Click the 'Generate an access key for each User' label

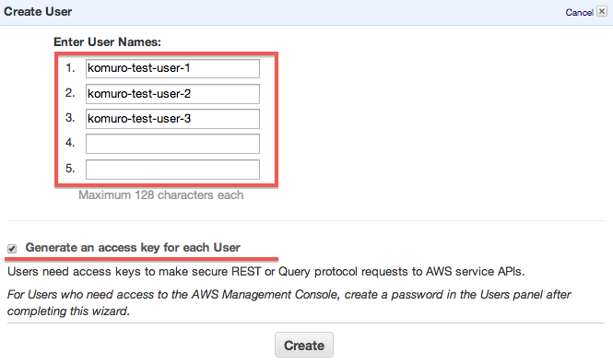[x=133, y=248]
